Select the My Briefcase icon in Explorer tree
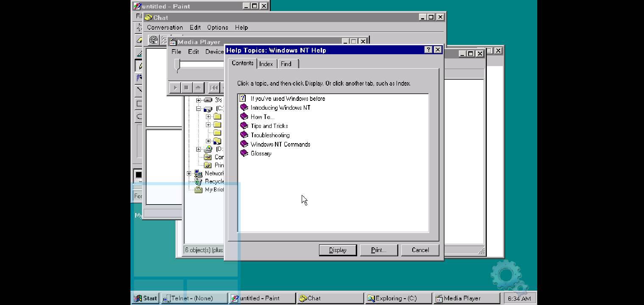This screenshot has width=644, height=305. (198, 189)
